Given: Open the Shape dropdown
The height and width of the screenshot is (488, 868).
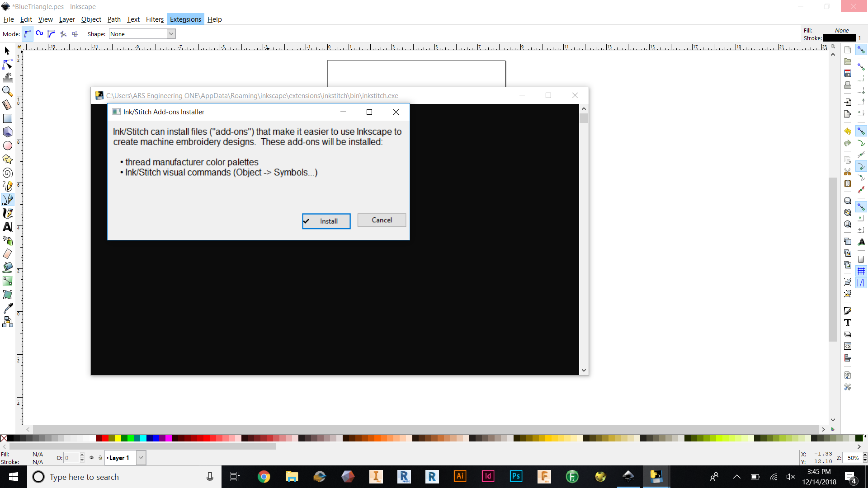Looking at the screenshot, I should (x=171, y=34).
